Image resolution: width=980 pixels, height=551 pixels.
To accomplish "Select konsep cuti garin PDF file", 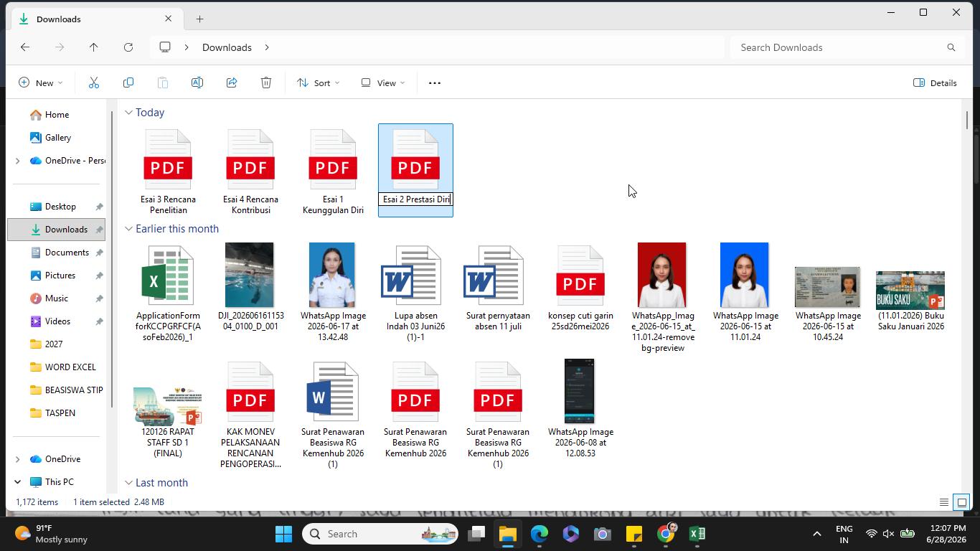I will [580, 288].
